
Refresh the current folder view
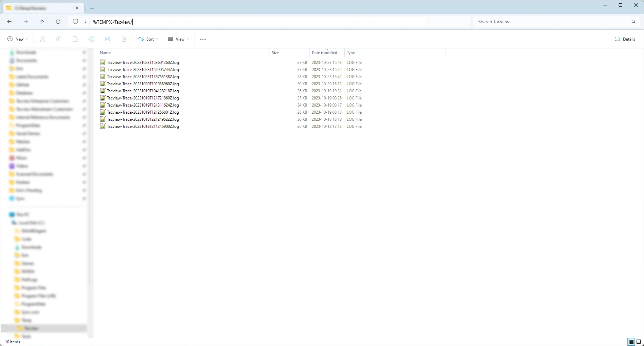click(58, 22)
